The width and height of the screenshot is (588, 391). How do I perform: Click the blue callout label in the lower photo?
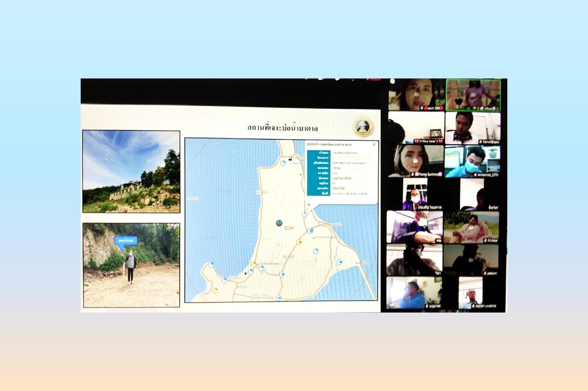[x=126, y=240]
